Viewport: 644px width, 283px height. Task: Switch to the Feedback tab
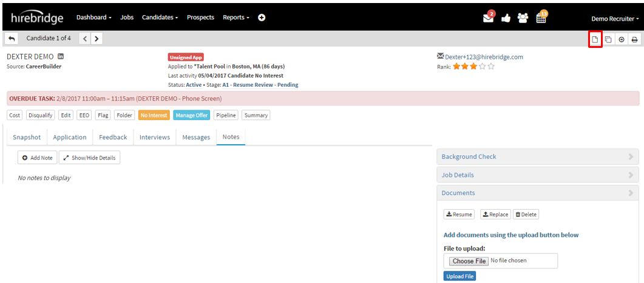tap(113, 138)
